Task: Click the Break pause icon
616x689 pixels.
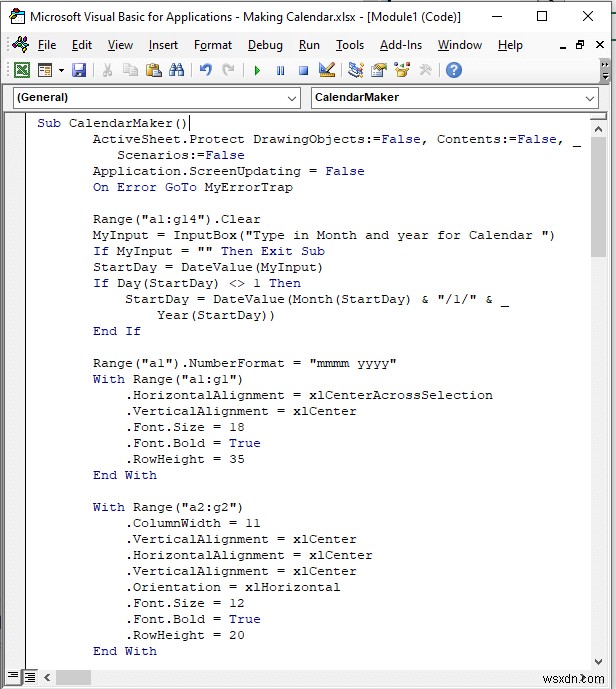Action: tap(280, 70)
